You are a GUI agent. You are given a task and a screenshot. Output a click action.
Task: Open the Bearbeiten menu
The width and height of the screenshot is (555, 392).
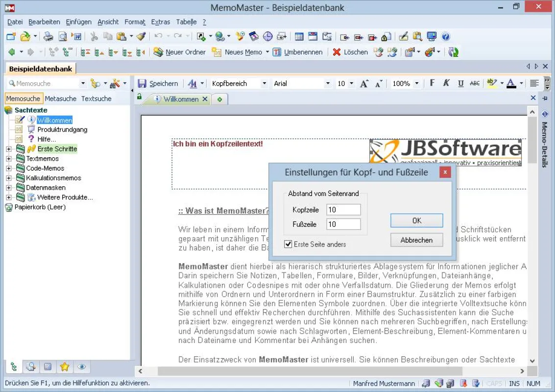coord(44,22)
